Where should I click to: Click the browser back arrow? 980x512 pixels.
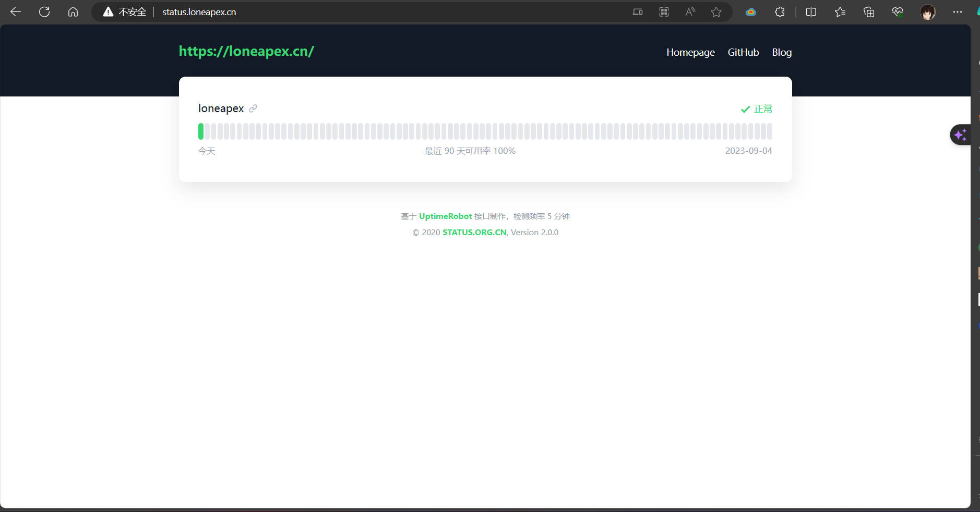pos(16,12)
